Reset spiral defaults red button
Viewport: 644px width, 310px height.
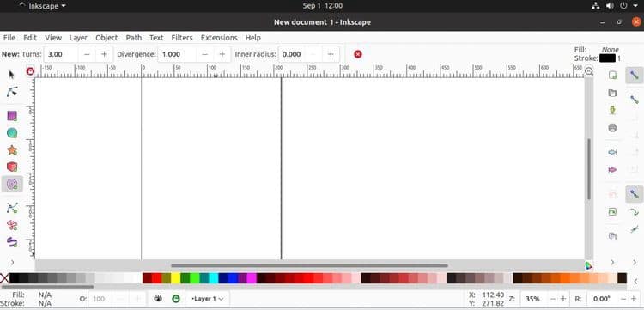(358, 54)
